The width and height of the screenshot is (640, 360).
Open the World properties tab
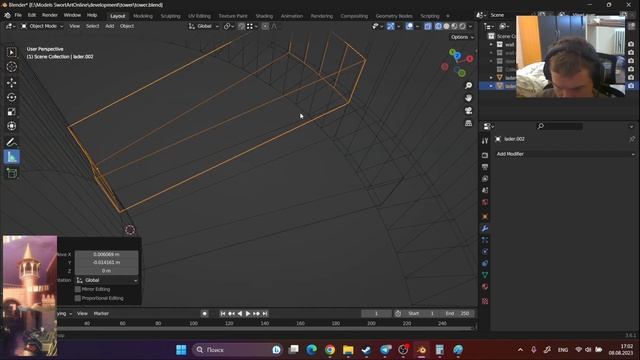coord(485,202)
